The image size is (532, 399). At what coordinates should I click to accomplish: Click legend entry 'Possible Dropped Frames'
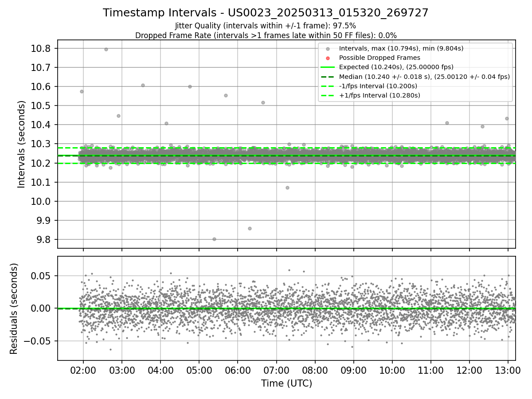point(379,58)
